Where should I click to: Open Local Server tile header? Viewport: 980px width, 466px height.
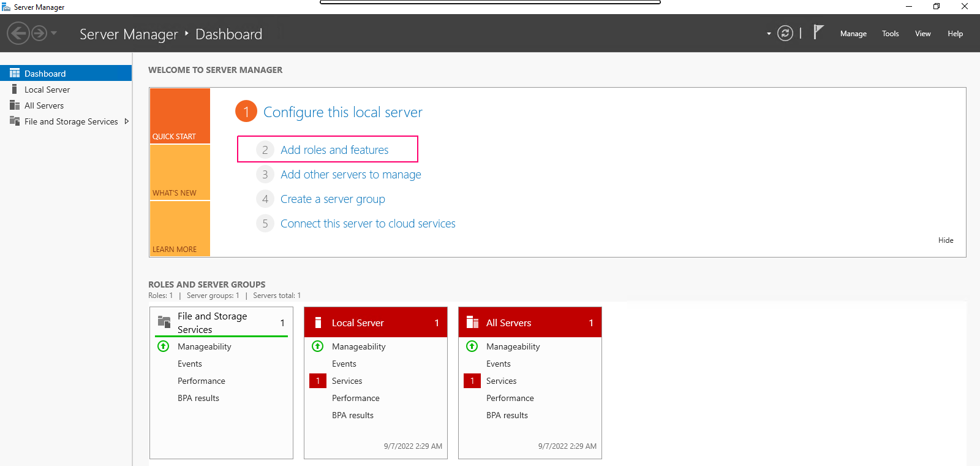click(x=376, y=323)
